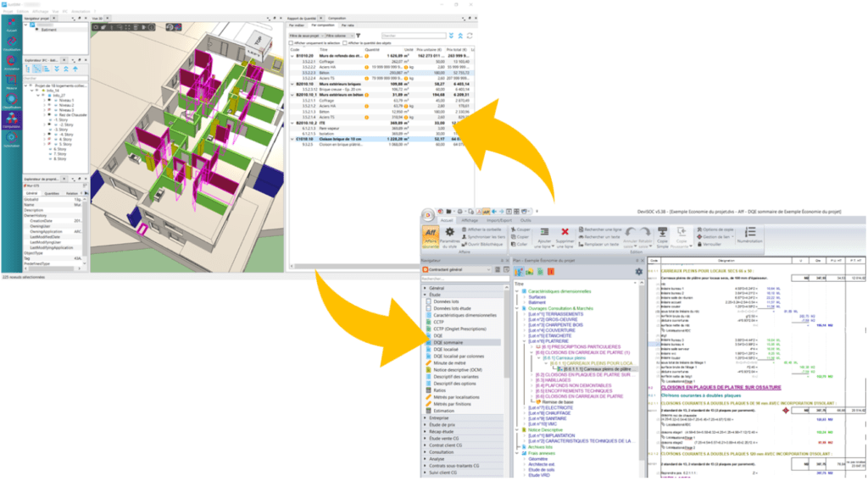
Task: Click Copie Simple ribbon icon
Action: 662,232
